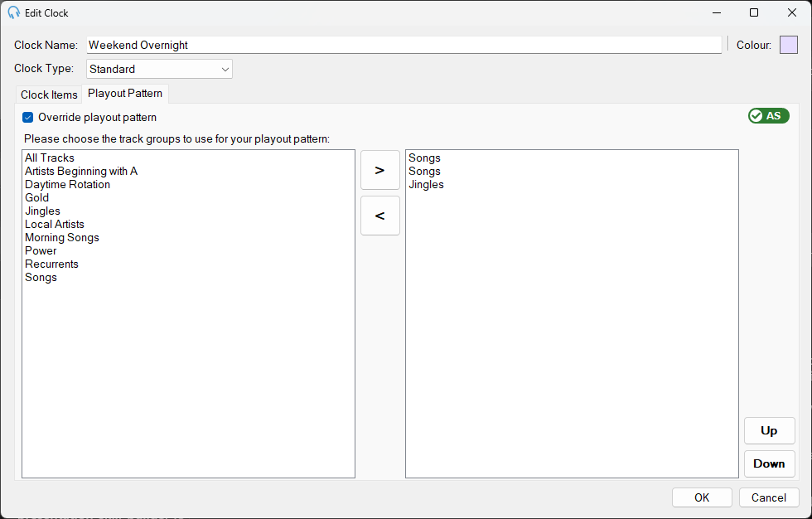This screenshot has width=812, height=519.
Task: Add selected group with the > button
Action: (x=379, y=170)
